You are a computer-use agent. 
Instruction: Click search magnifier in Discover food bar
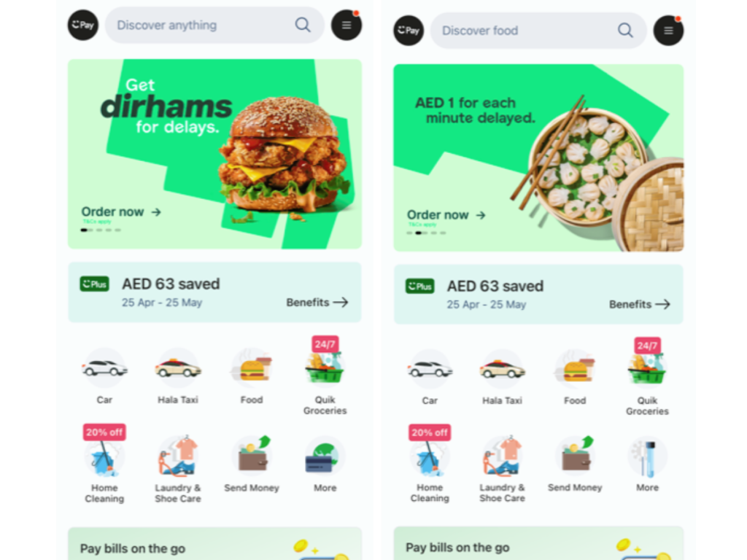[x=625, y=31]
